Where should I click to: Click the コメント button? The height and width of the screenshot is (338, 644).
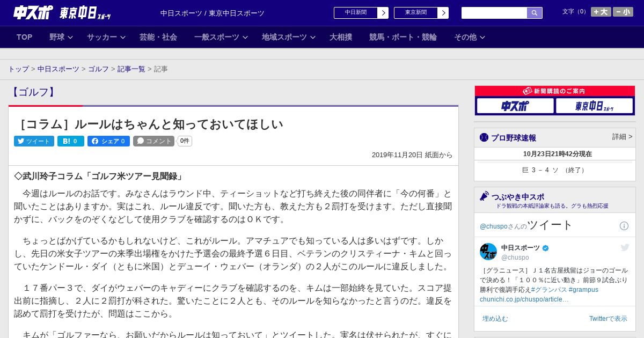[154, 141]
